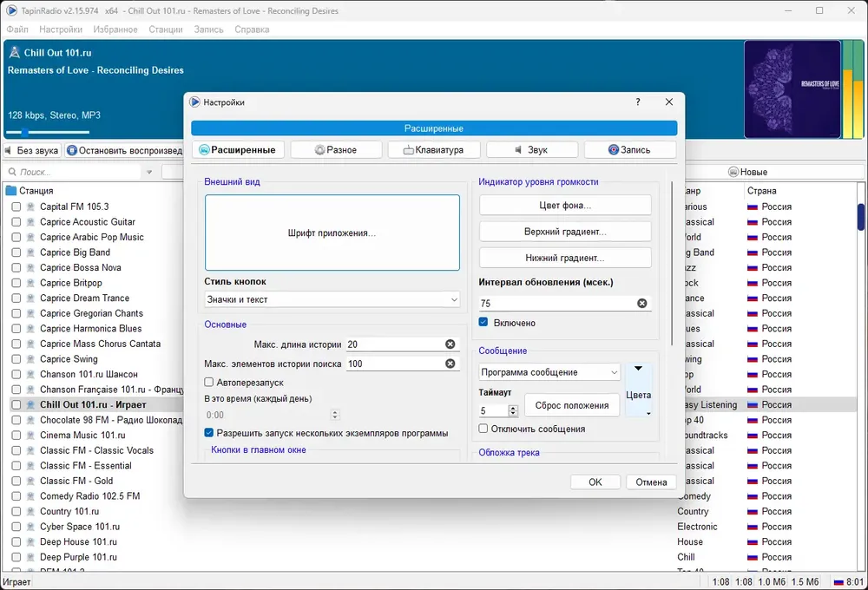
Task: Clear the update interval value
Action: [x=641, y=304]
